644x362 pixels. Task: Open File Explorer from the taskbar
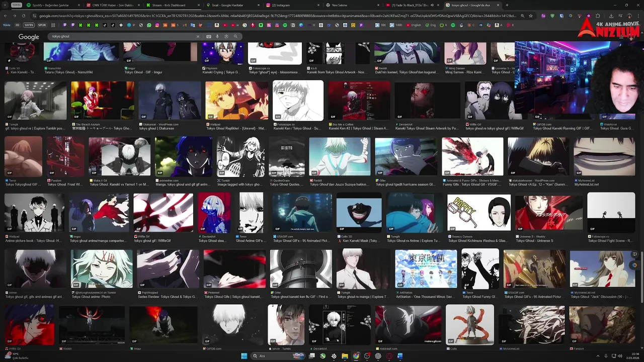[345, 356]
